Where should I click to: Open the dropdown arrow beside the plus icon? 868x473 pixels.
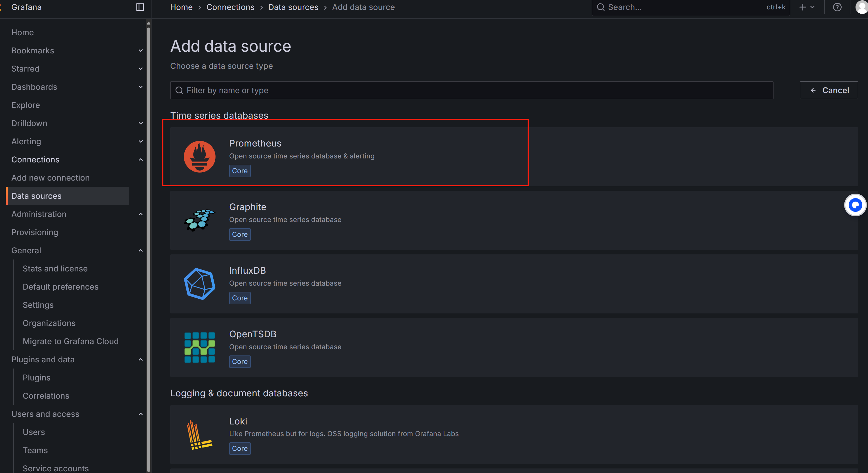(x=812, y=7)
